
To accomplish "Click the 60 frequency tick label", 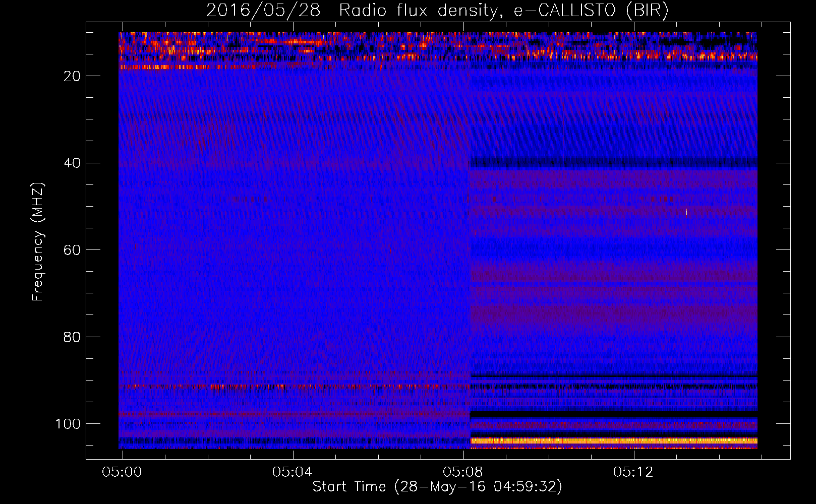I will pyautogui.click(x=73, y=250).
